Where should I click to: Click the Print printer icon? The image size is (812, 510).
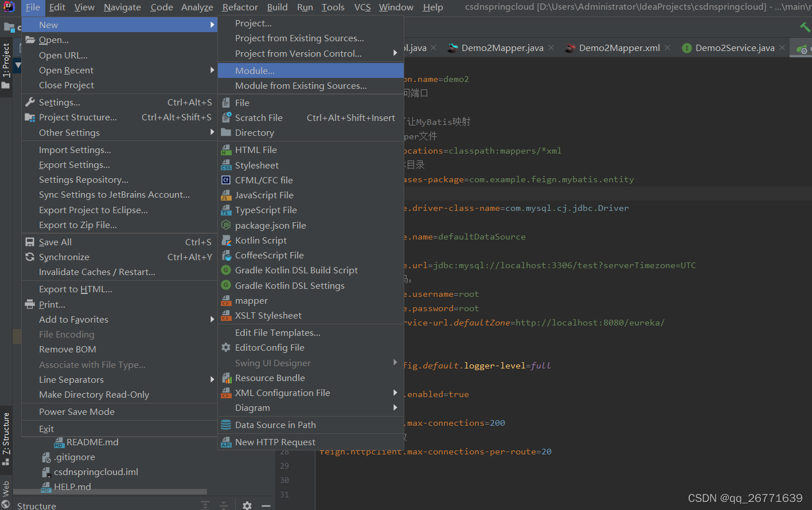(30, 304)
